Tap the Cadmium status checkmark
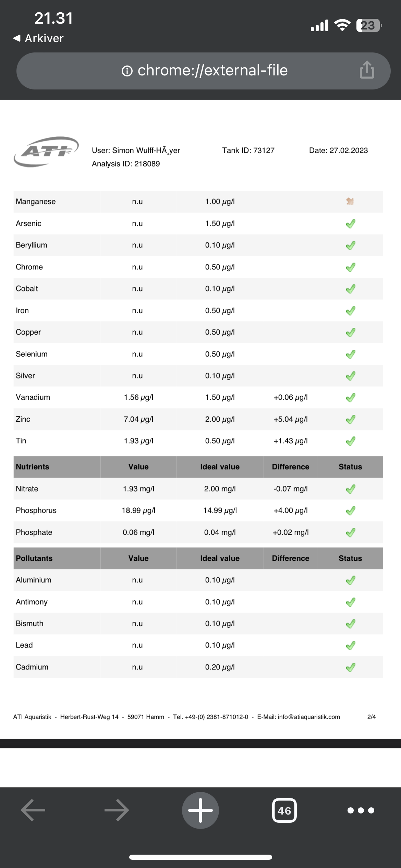 coord(350,667)
